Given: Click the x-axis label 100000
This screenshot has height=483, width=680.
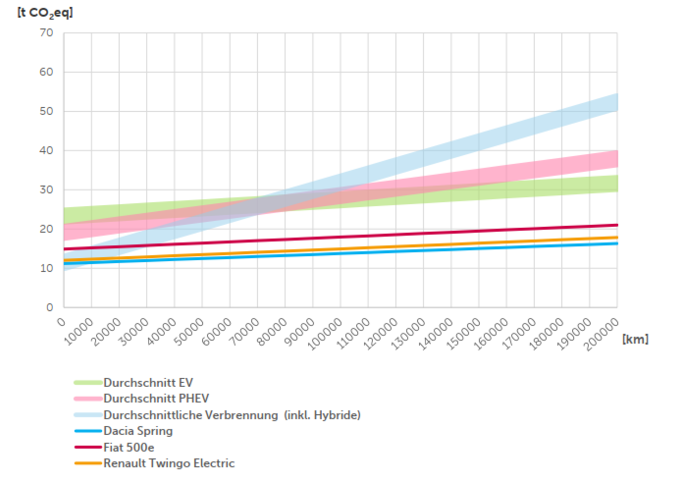Looking at the screenshot, I should tap(326, 333).
